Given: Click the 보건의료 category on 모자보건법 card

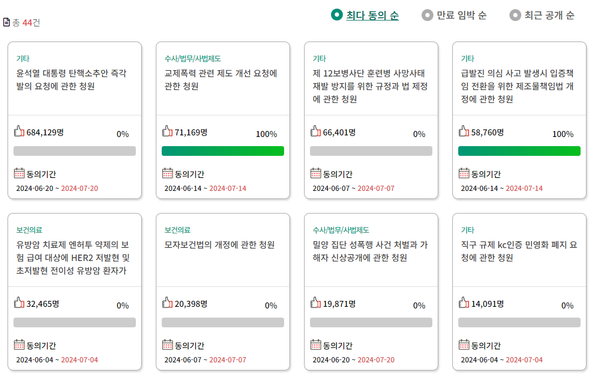Looking at the screenshot, I should coord(178,230).
